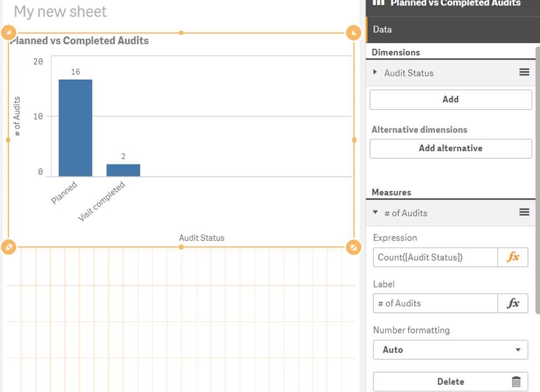This screenshot has width=540, height=392.
Task: Open expression editor for the Expression field
Action: pos(513,257)
